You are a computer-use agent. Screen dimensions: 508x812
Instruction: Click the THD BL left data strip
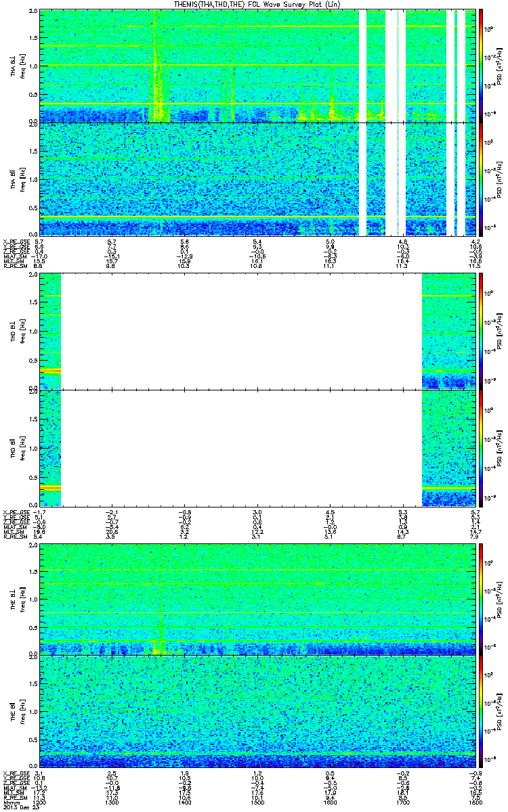click(x=51, y=331)
